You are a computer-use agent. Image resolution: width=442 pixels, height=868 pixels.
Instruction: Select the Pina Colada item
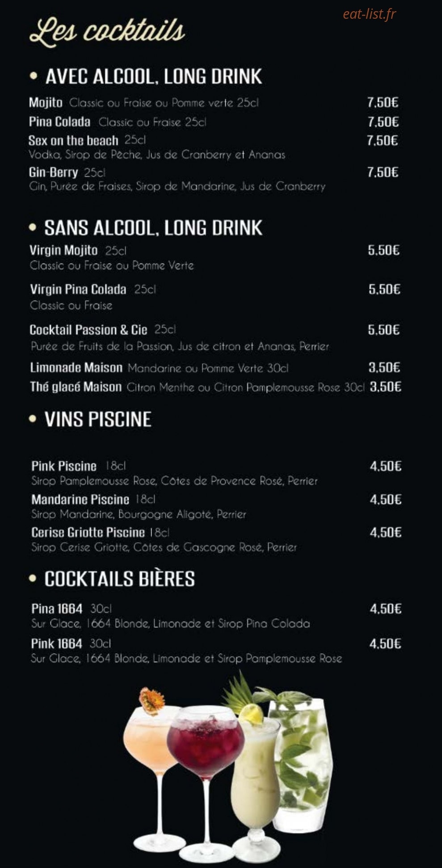(x=59, y=122)
